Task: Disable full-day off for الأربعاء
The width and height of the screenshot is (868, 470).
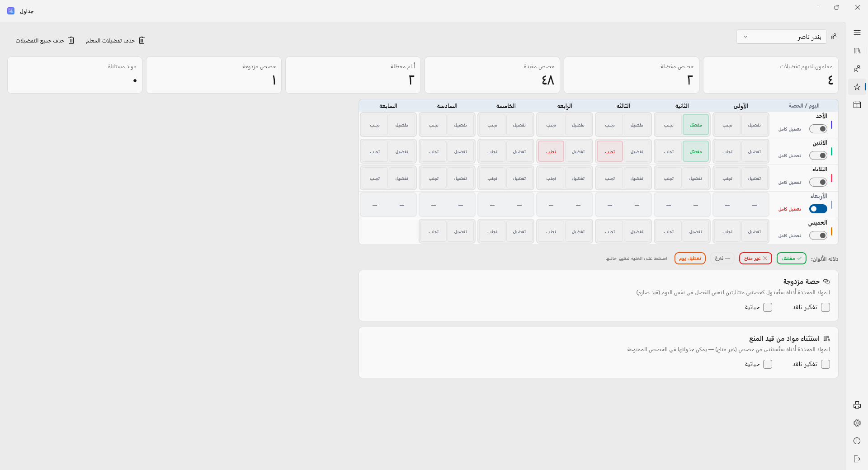Action: pyautogui.click(x=818, y=209)
